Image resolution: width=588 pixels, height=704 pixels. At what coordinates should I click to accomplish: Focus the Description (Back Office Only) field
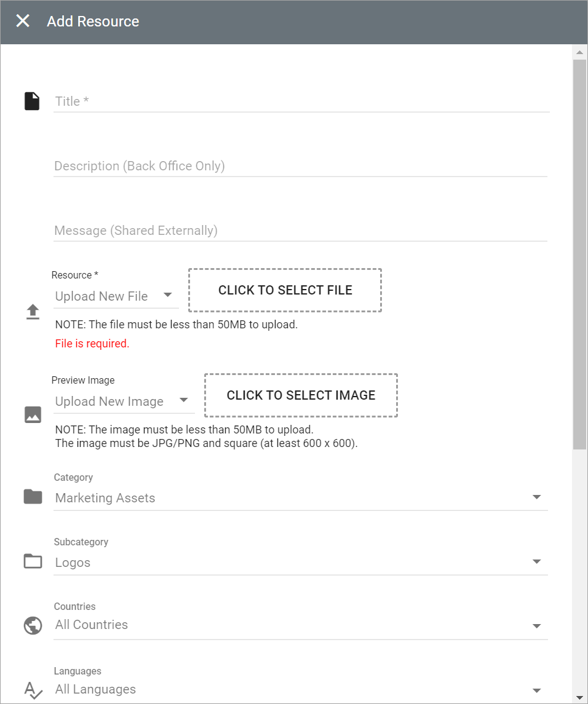tap(301, 166)
